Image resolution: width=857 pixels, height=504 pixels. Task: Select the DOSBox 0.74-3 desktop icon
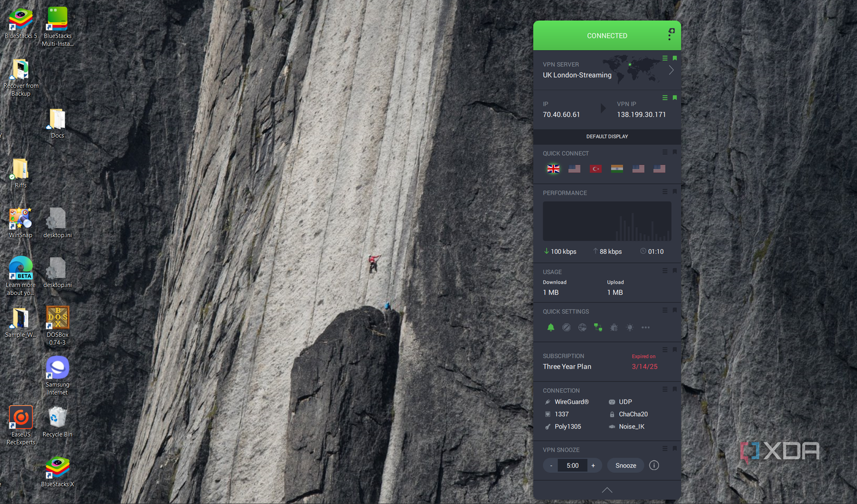click(x=57, y=325)
